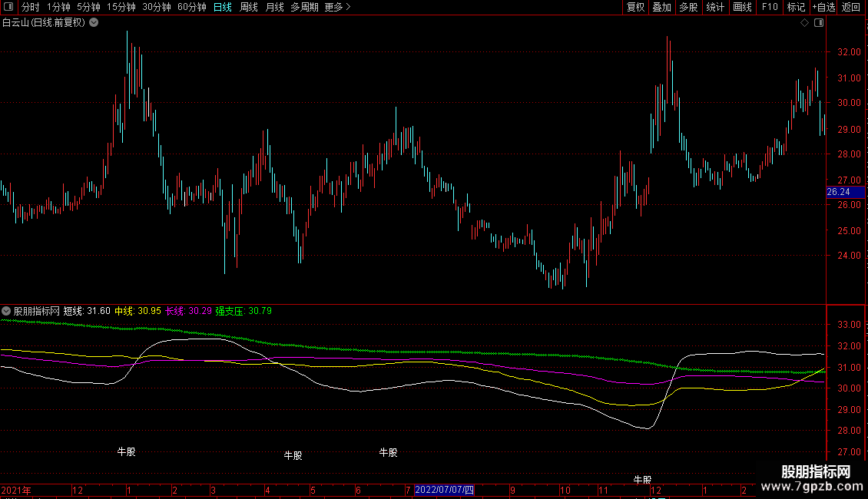
Task: Click the 强支压: 30.79 indicator value
Action: 244,312
